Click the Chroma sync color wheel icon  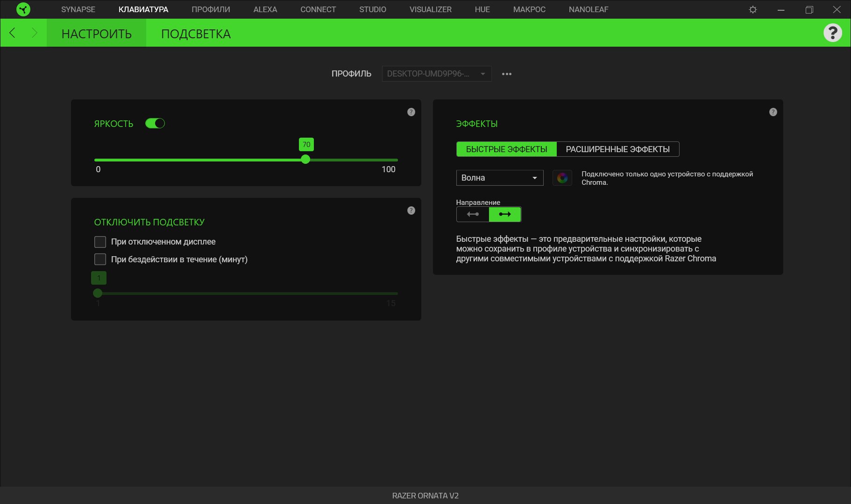(x=562, y=178)
